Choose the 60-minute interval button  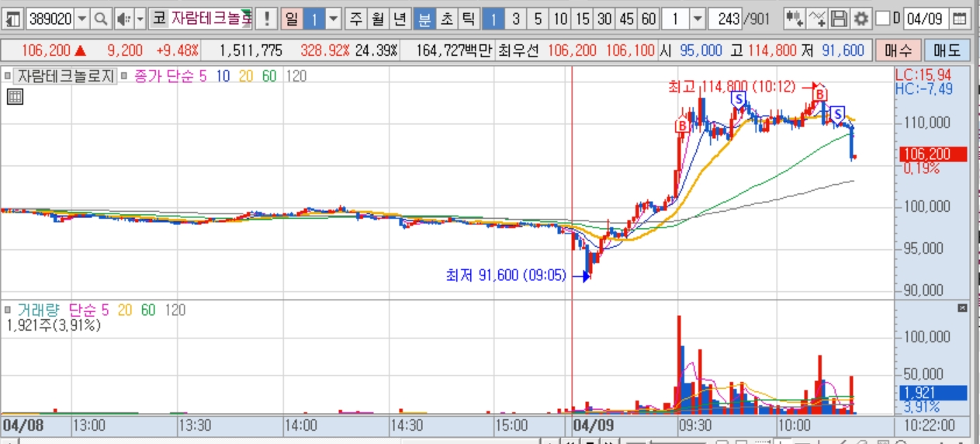[649, 18]
